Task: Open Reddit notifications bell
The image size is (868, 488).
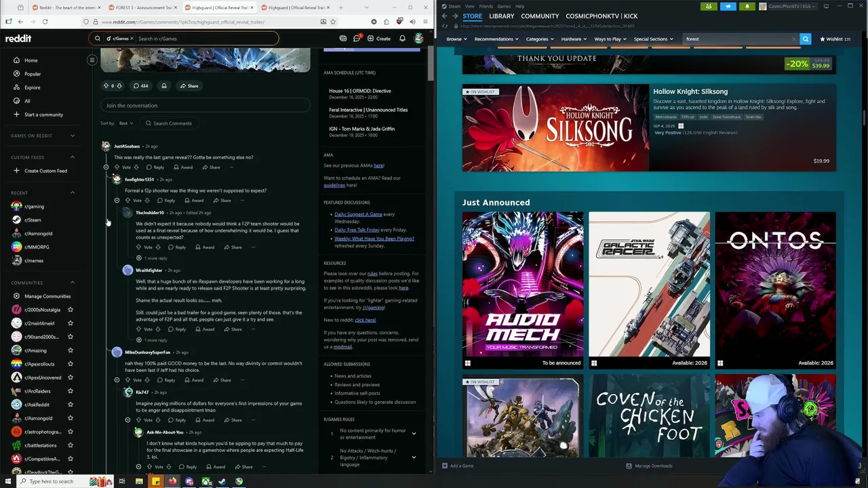Action: click(x=402, y=39)
